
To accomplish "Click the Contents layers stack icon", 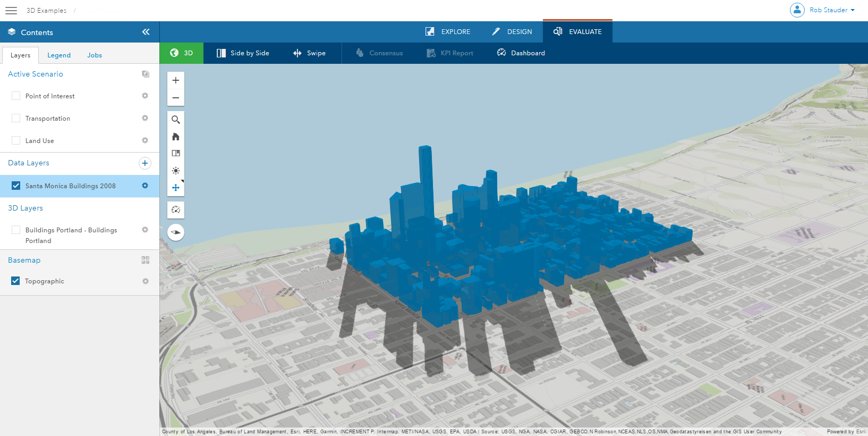I will 12,32.
